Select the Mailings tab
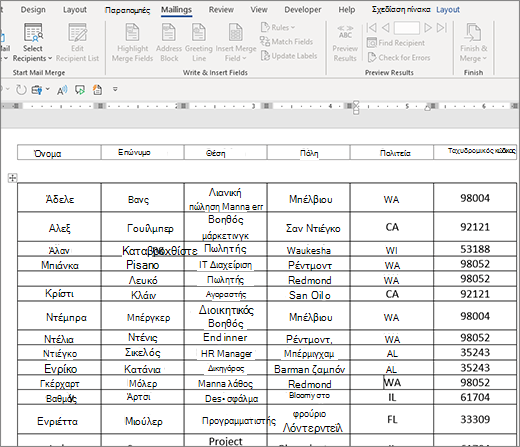Image resolution: width=520 pixels, height=447 pixels. 176,10
